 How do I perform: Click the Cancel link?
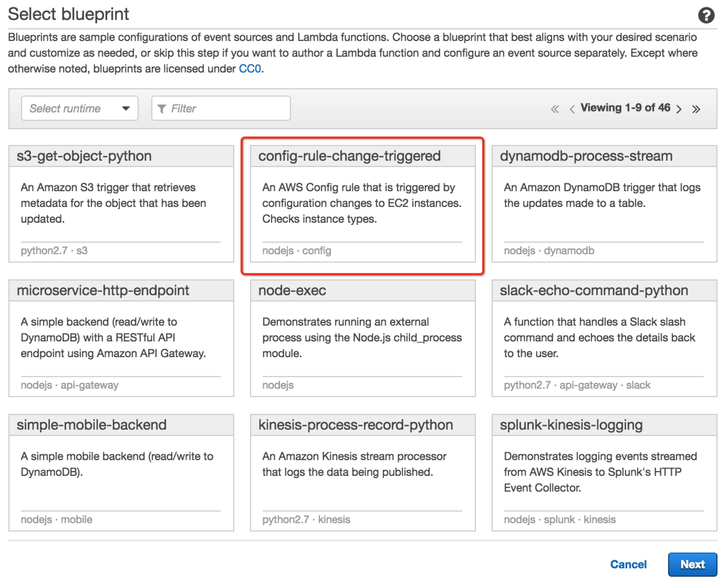[x=628, y=564]
